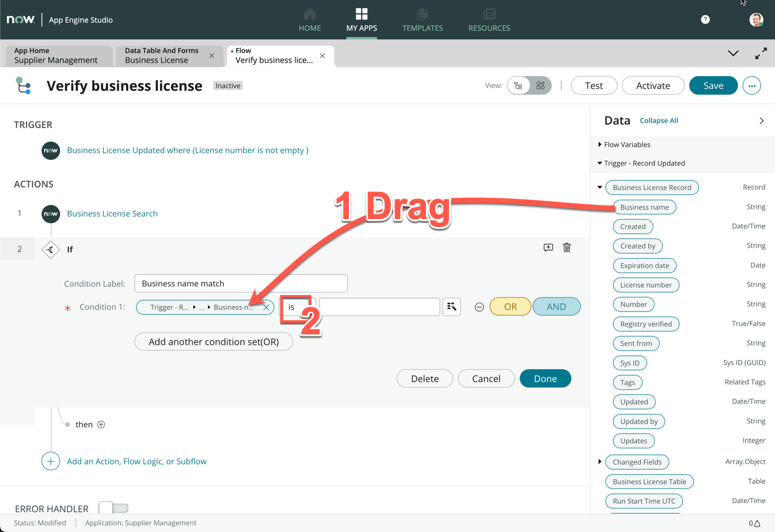Open the user profile avatar
Image resolution: width=775 pixels, height=532 pixels.
(x=756, y=20)
